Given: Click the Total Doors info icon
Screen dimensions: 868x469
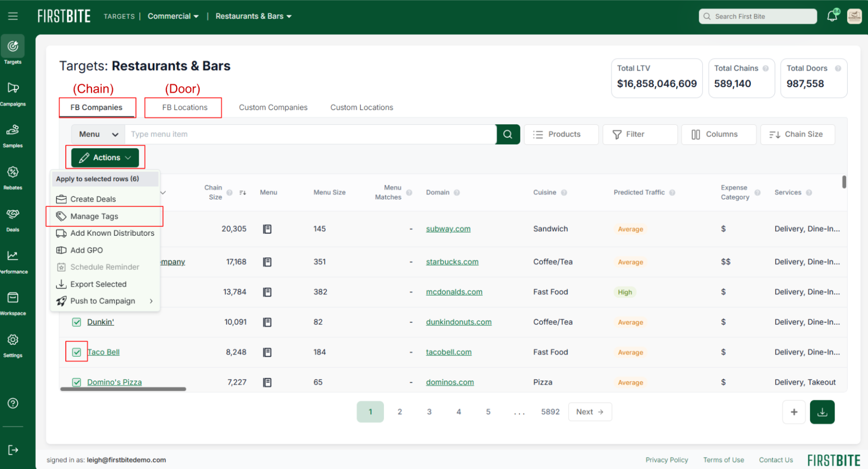Looking at the screenshot, I should pos(838,68).
